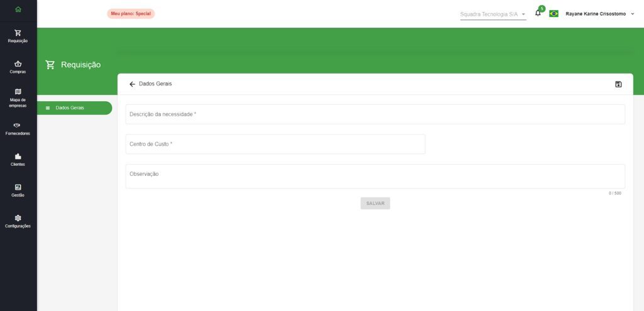Click the SALVAR button
The image size is (644, 311).
click(375, 203)
